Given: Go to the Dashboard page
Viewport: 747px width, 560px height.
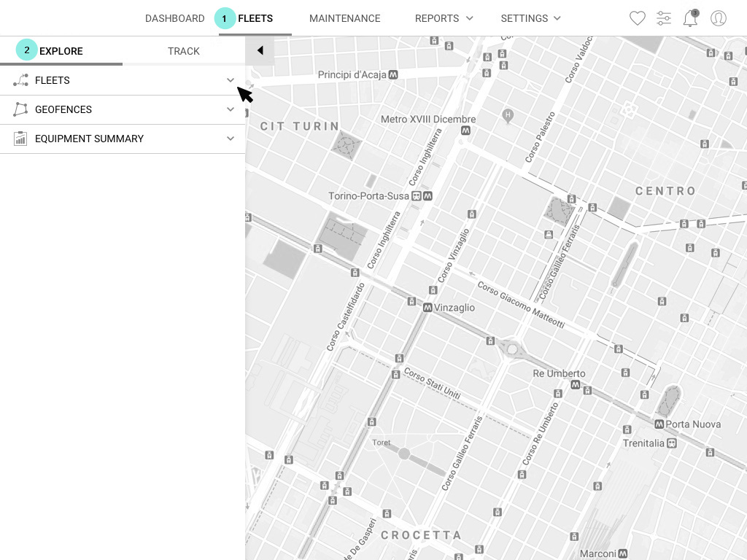Looking at the screenshot, I should click(175, 18).
